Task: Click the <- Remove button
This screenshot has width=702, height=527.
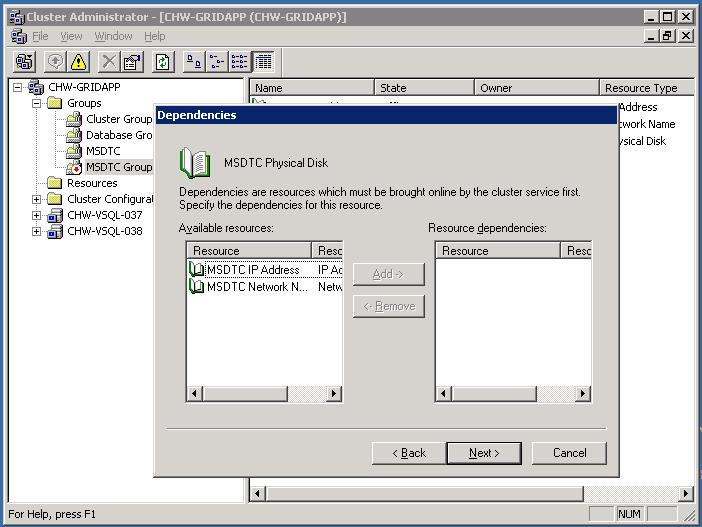Action: [389, 306]
